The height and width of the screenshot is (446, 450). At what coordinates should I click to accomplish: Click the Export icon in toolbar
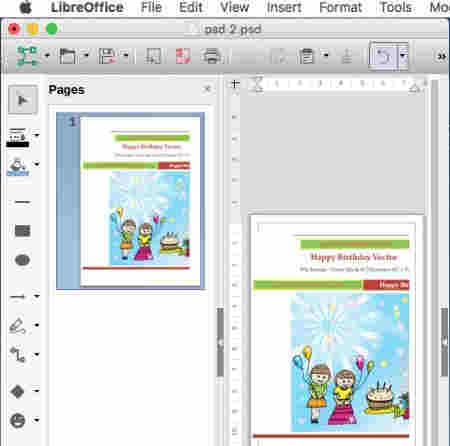pos(153,56)
